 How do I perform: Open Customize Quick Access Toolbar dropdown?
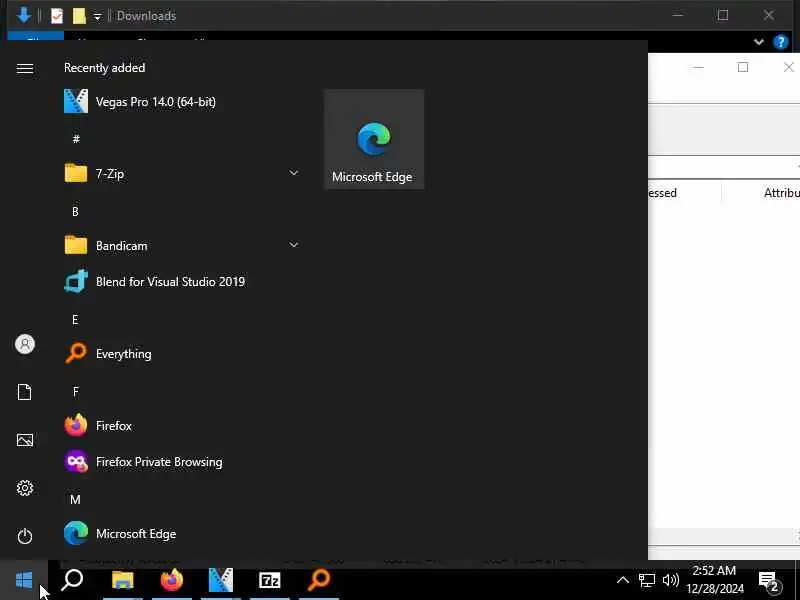97,17
